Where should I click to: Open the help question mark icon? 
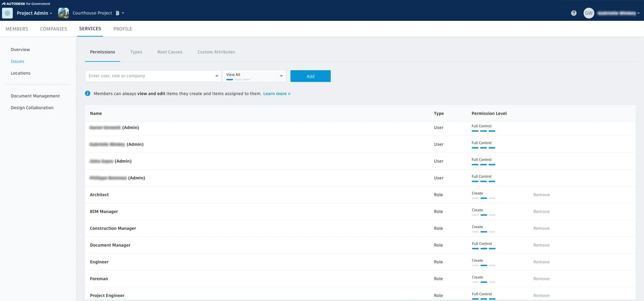574,13
